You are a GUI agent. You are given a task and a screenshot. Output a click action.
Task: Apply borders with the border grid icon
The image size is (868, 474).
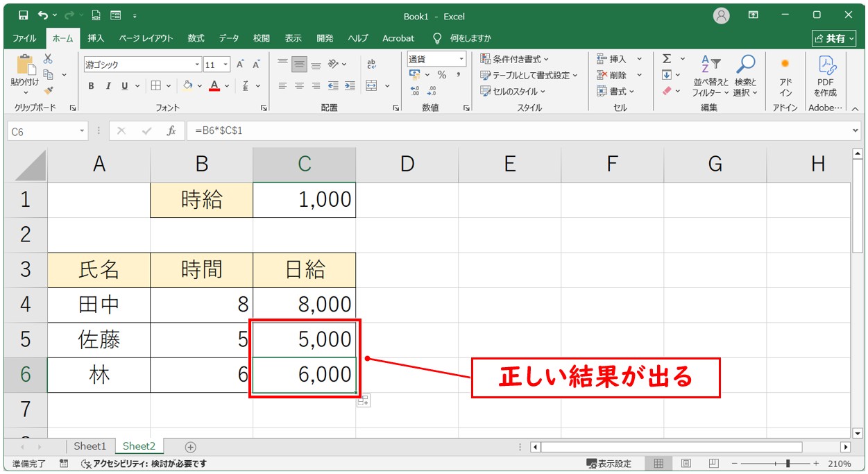point(155,86)
